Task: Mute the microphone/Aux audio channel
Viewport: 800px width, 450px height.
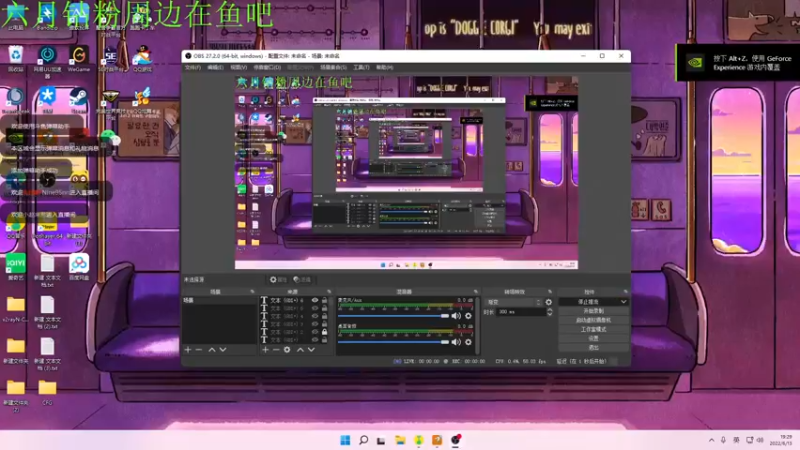Action: coord(456,316)
